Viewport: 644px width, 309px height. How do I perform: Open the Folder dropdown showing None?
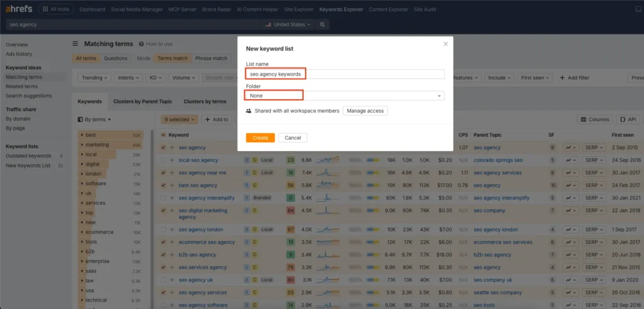[x=345, y=96]
